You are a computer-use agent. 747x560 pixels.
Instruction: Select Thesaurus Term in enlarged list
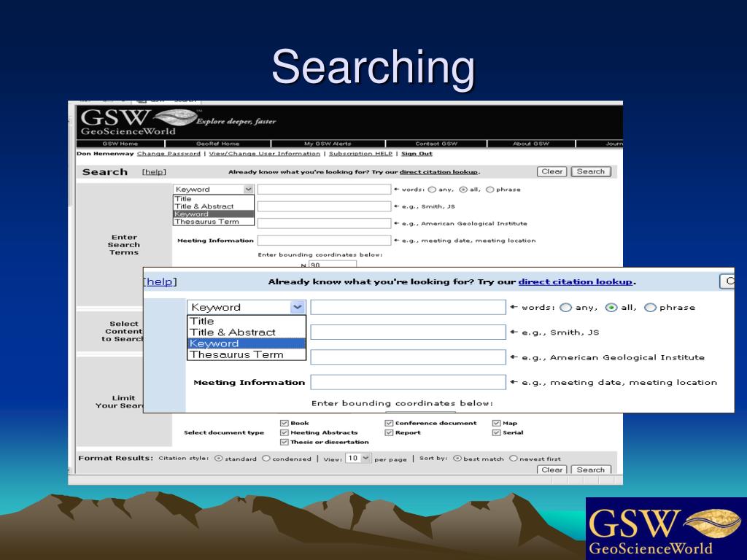click(x=247, y=355)
